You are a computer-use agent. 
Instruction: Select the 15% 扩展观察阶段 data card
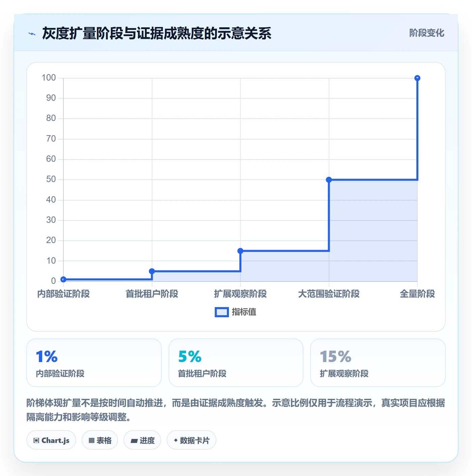click(x=378, y=363)
